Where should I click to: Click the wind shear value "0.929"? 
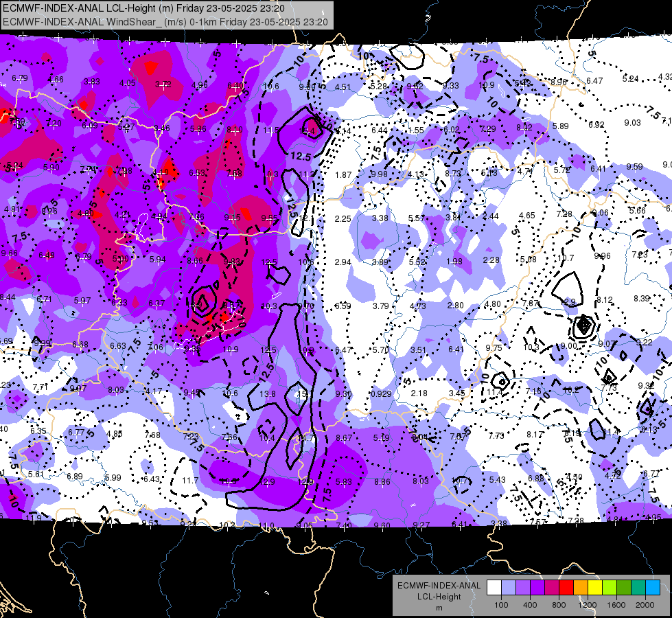(381, 393)
